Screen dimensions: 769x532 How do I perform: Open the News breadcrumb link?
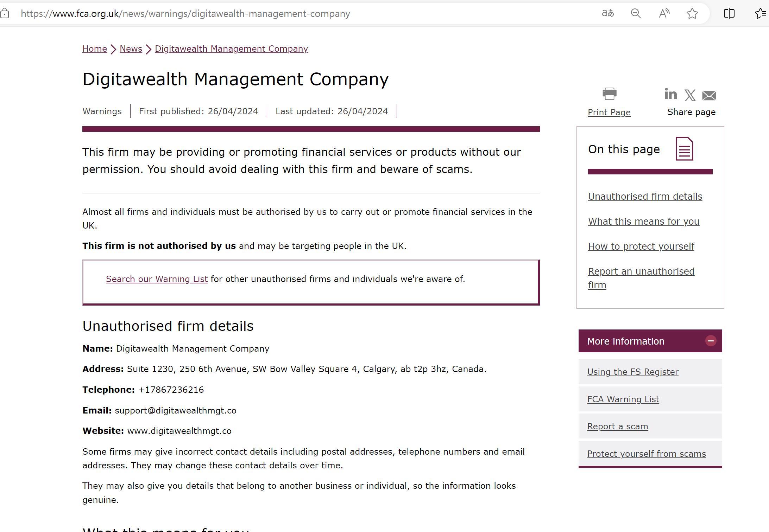(x=131, y=49)
